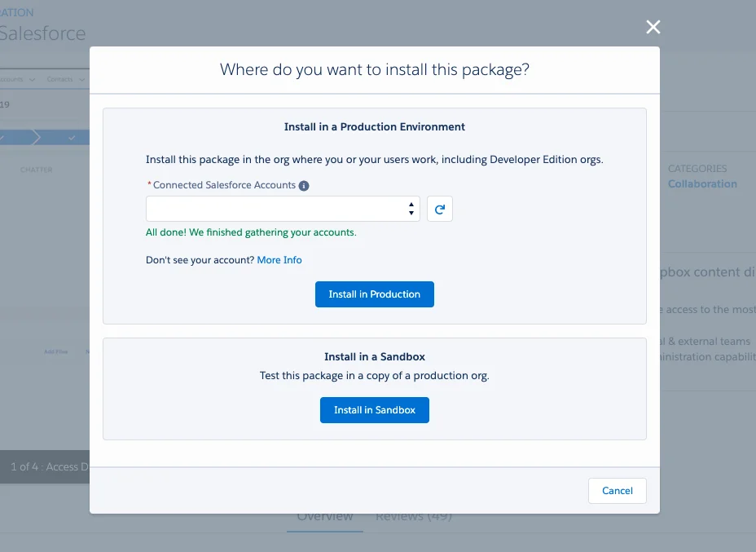Click the dialog close X icon
This screenshot has width=756, height=552.
[x=653, y=27]
